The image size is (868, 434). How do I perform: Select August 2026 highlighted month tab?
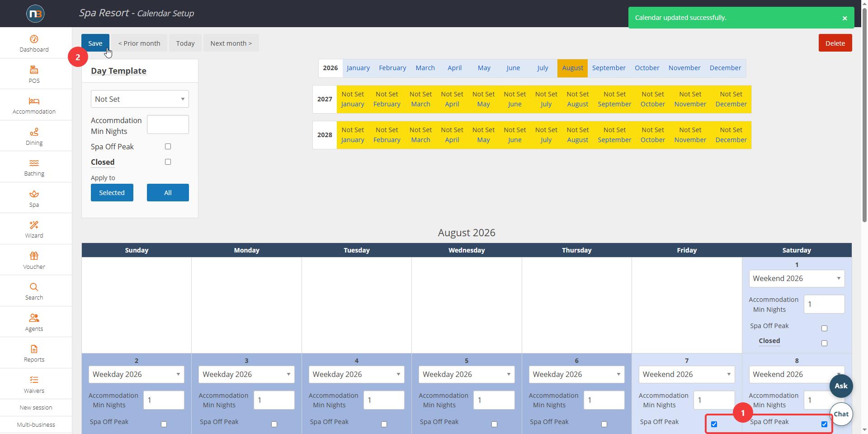point(572,68)
